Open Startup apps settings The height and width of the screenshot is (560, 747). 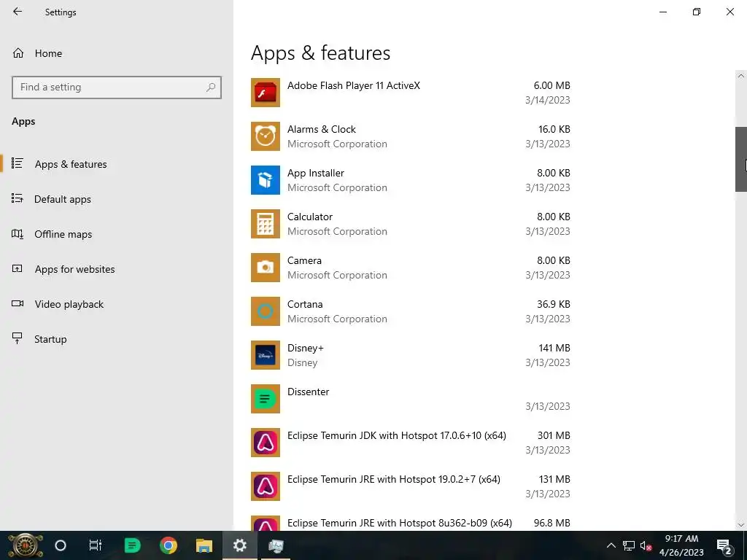click(50, 339)
